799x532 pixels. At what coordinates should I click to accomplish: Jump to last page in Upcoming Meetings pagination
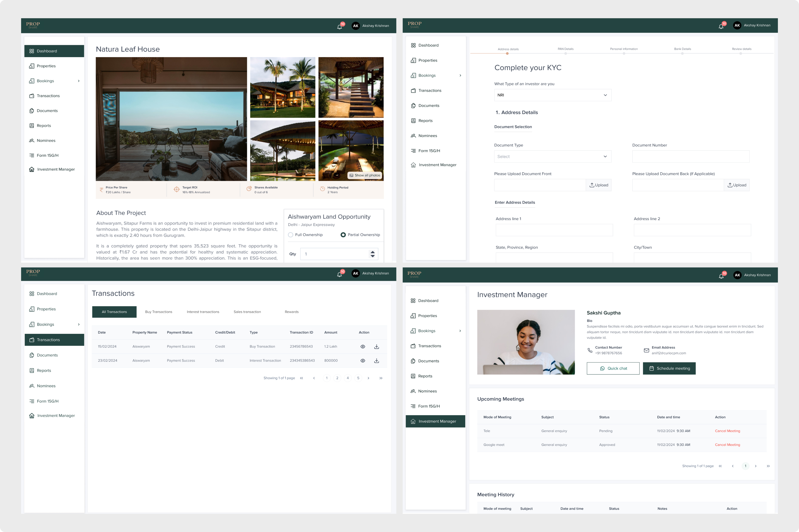tap(768, 466)
